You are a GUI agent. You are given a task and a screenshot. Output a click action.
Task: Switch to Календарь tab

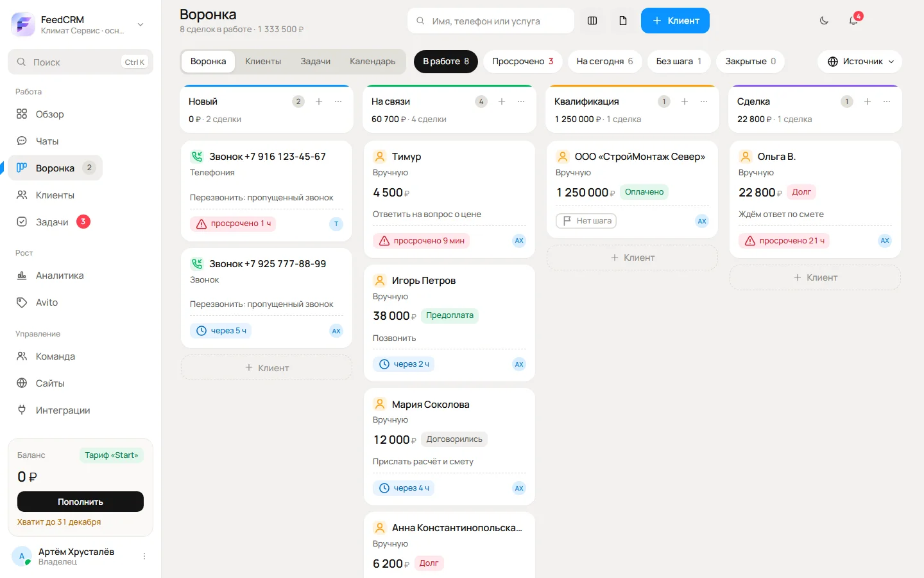pyautogui.click(x=373, y=62)
